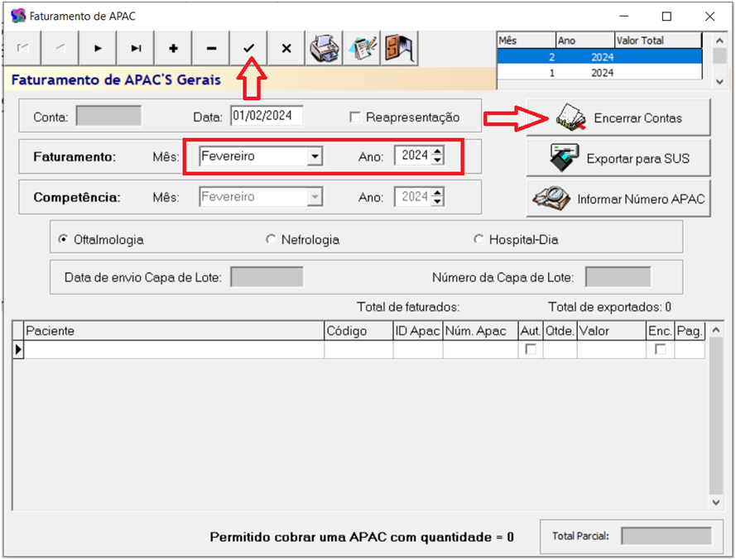This screenshot has width=736, height=560.
Task: Click the Faturamento Ano field showing 2024
Action: (414, 156)
